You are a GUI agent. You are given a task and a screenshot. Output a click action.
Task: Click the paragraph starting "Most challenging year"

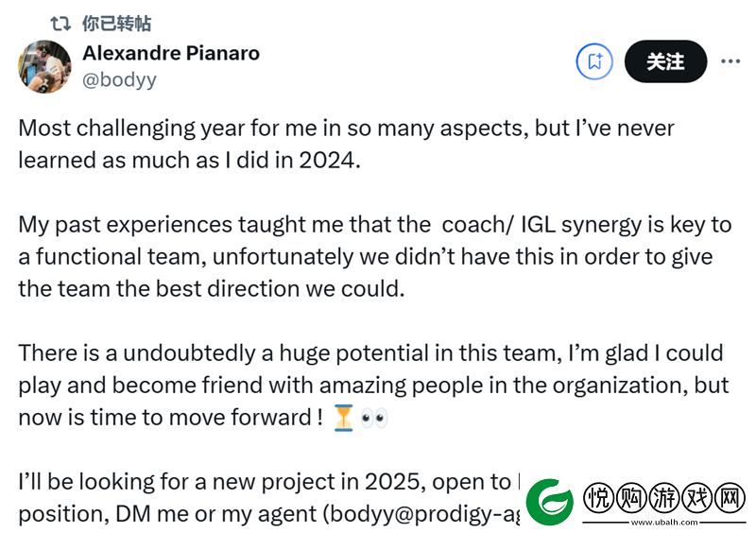pyautogui.click(x=346, y=144)
